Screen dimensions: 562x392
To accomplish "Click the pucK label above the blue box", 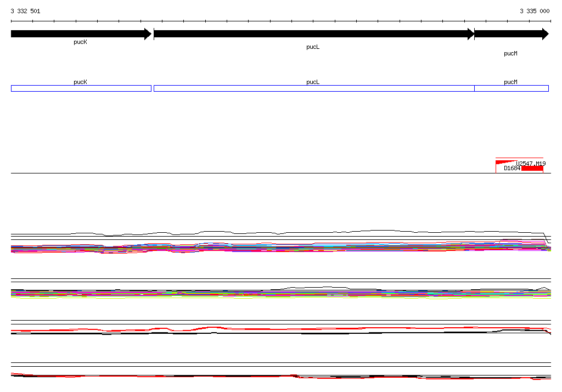I will [80, 82].
